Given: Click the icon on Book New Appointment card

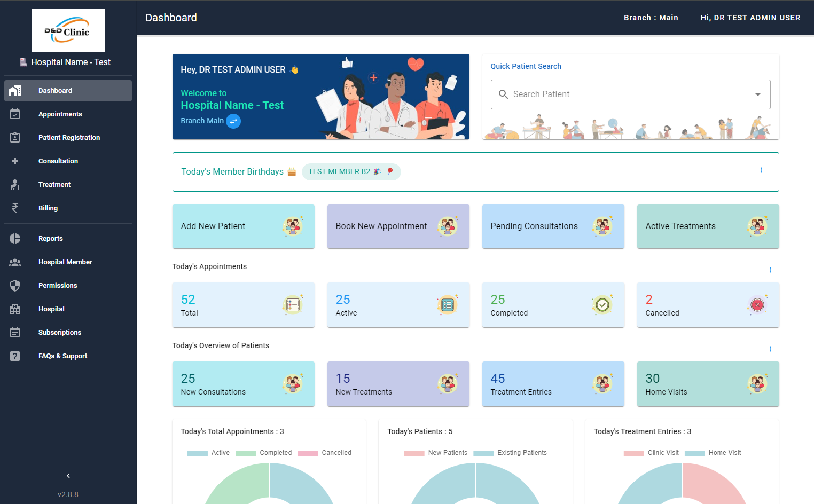Looking at the screenshot, I should point(448,226).
